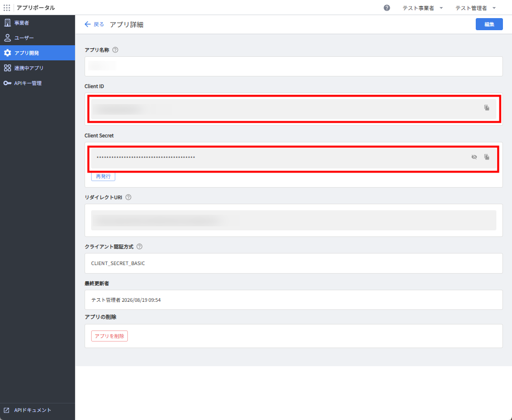Image resolution: width=512 pixels, height=420 pixels.
Task: Open ユーザー in the sidebar
Action: click(x=38, y=38)
